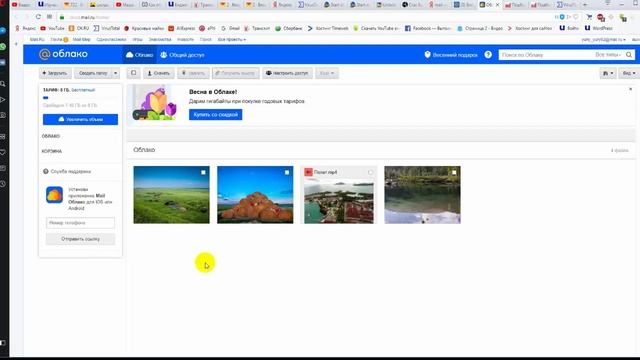Open the Весенний подарок gift link
Viewport: 640px width, 360px height.
pyautogui.click(x=451, y=55)
